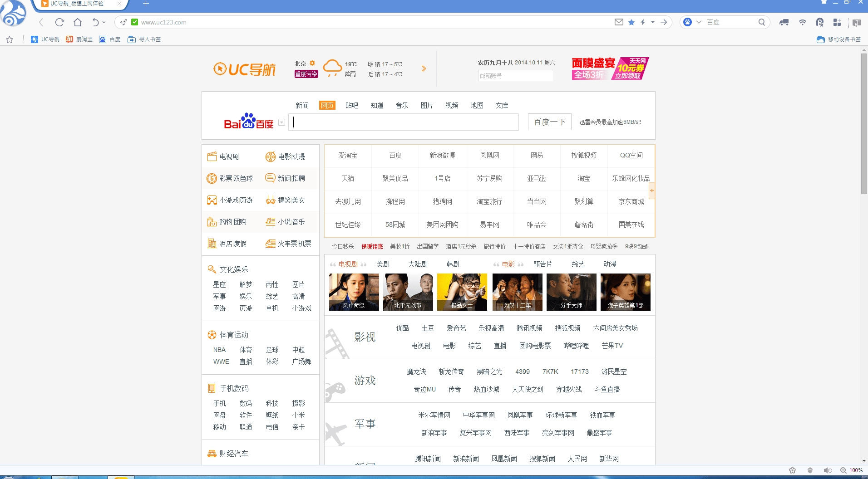Open the 腾讯新闻 link

click(x=428, y=459)
